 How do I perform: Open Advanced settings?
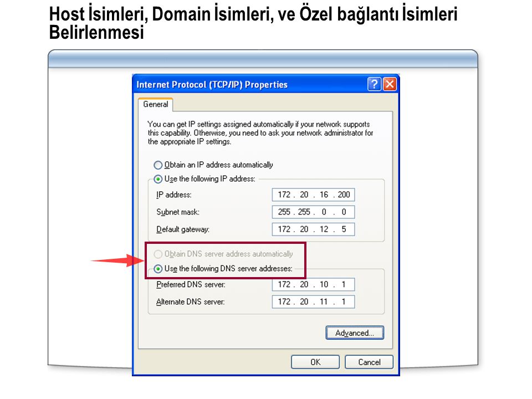[x=355, y=333]
